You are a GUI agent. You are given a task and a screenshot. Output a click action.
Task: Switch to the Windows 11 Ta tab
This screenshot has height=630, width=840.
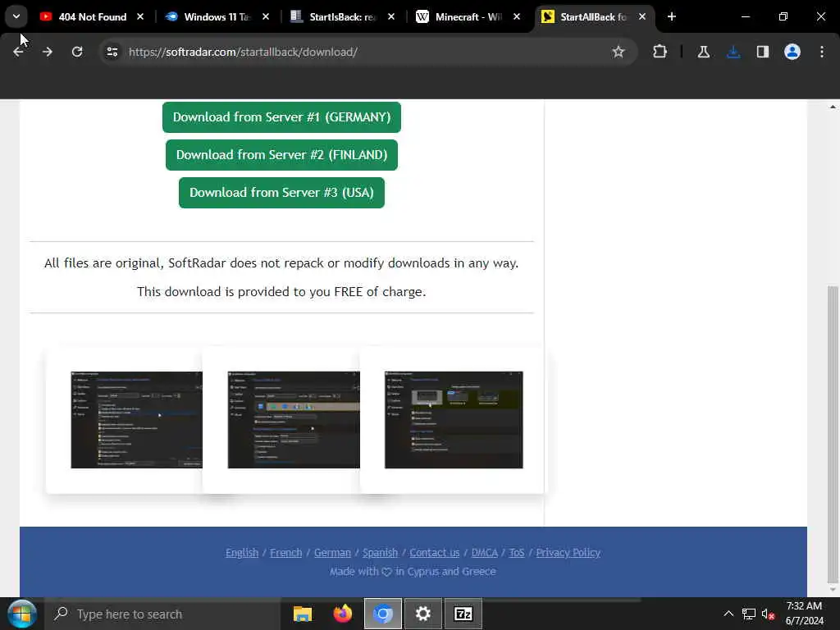[x=217, y=17]
